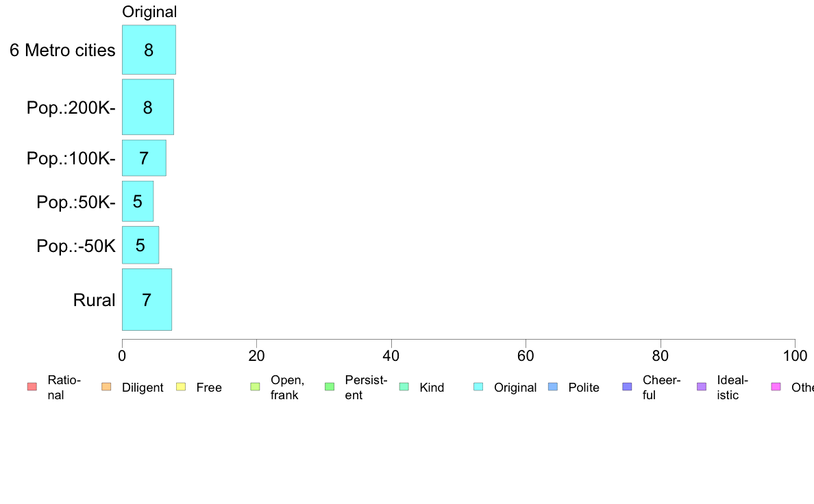This screenshot has width=814, height=504.
Task: Select the purple Idealistic legend swatch
Action: pyautogui.click(x=702, y=387)
